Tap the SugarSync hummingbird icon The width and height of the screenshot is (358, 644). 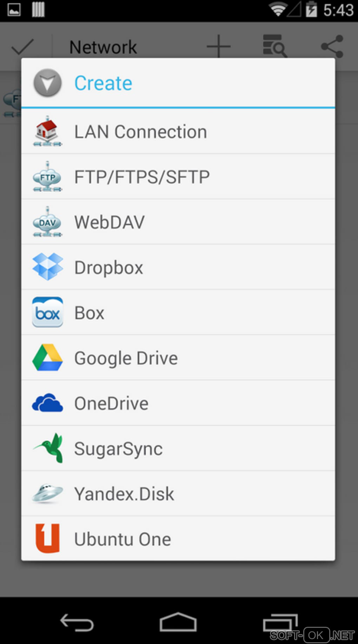click(48, 448)
